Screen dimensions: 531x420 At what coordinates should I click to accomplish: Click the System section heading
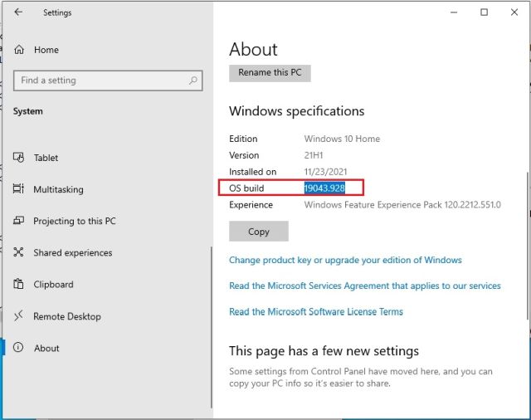[x=27, y=111]
